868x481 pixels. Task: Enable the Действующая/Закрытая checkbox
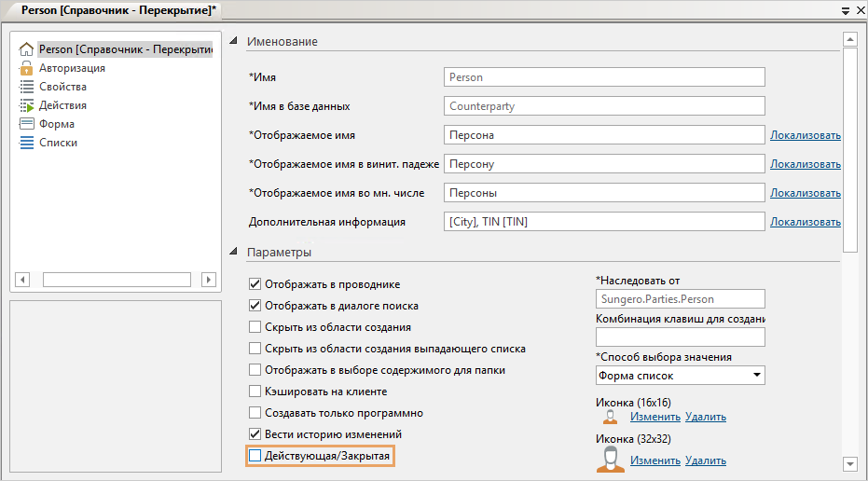[255, 456]
